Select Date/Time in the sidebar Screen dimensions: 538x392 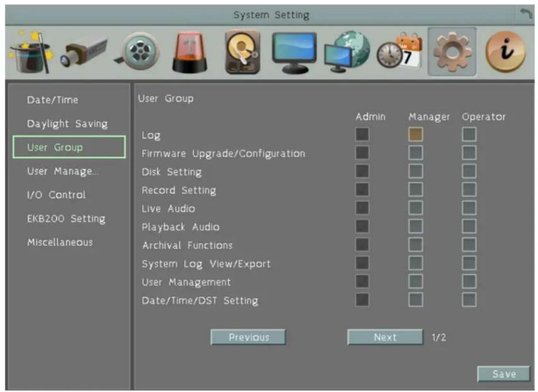[x=53, y=100]
